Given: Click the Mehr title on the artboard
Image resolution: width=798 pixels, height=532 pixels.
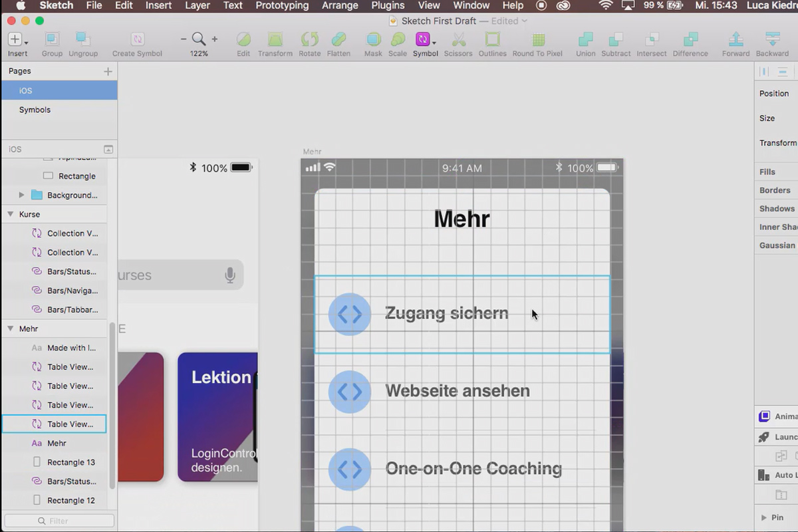Looking at the screenshot, I should [462, 219].
